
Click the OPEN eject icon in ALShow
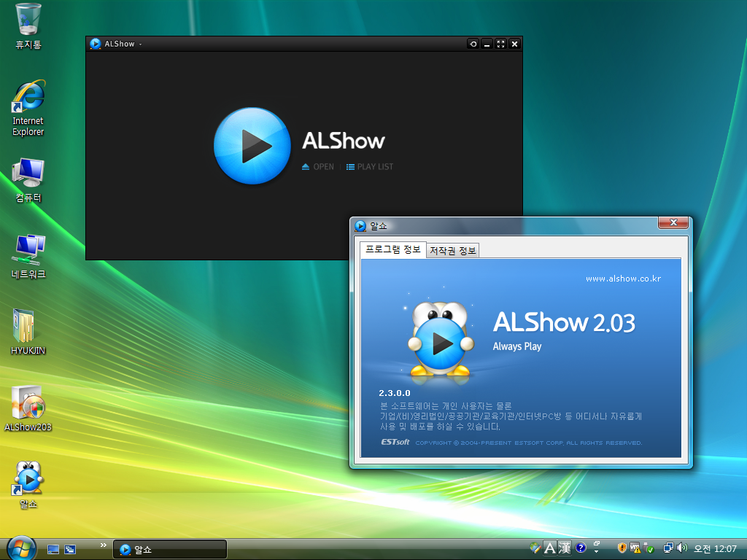pyautogui.click(x=306, y=167)
